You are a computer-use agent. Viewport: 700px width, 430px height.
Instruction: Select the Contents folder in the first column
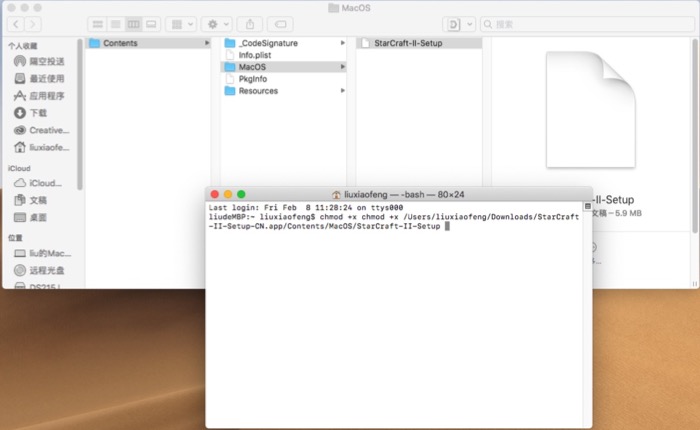(148, 43)
